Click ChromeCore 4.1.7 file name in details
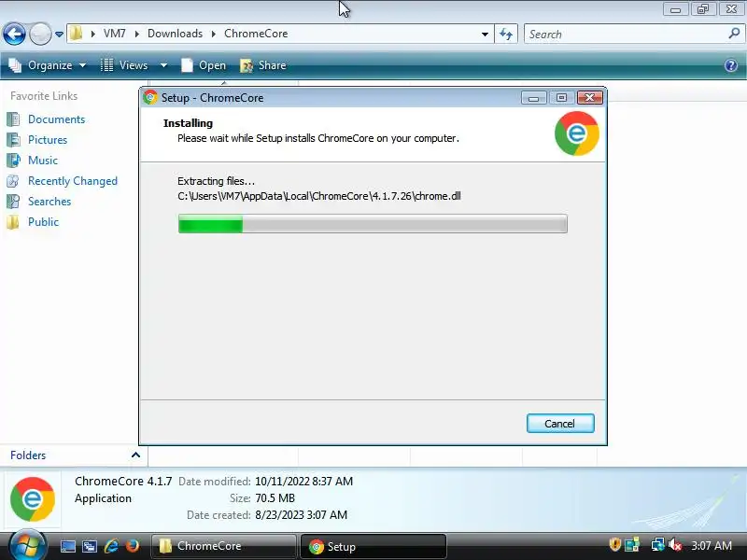The height and width of the screenshot is (560, 747). pos(123,482)
